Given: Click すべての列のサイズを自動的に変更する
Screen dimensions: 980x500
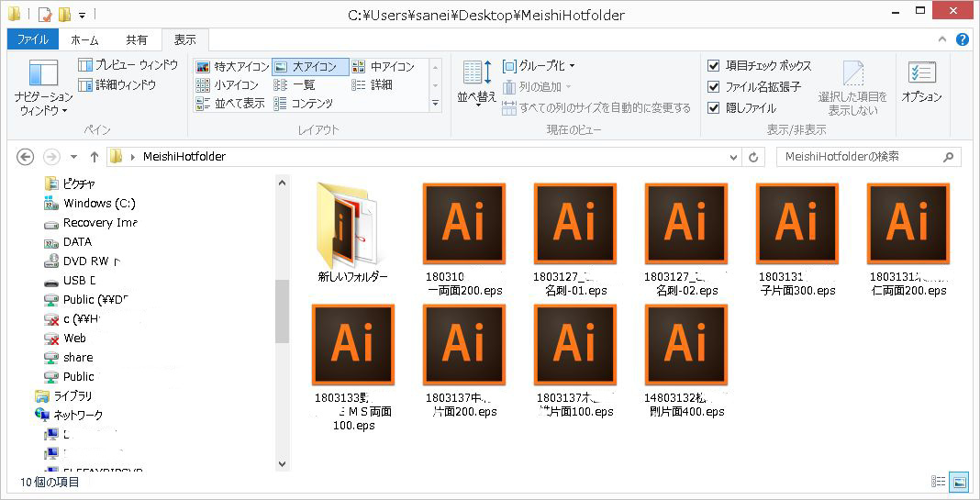Looking at the screenshot, I should 596,108.
